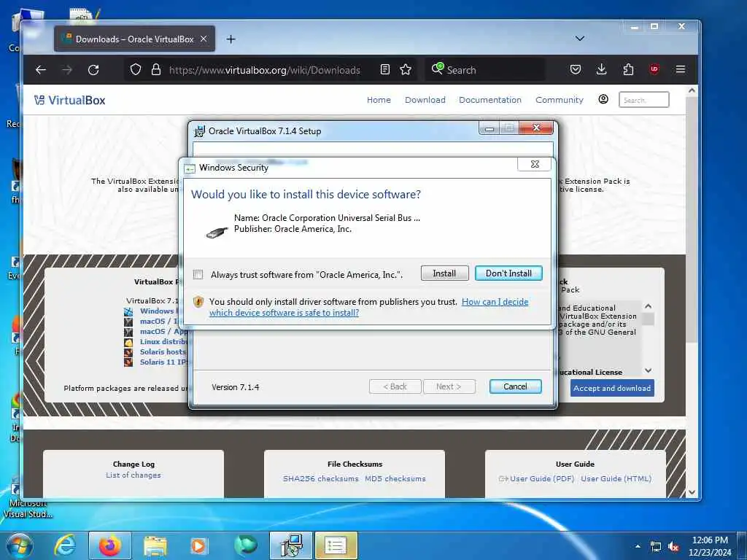Open the Download menu on VirtualBox site
The image size is (747, 560).
click(425, 100)
